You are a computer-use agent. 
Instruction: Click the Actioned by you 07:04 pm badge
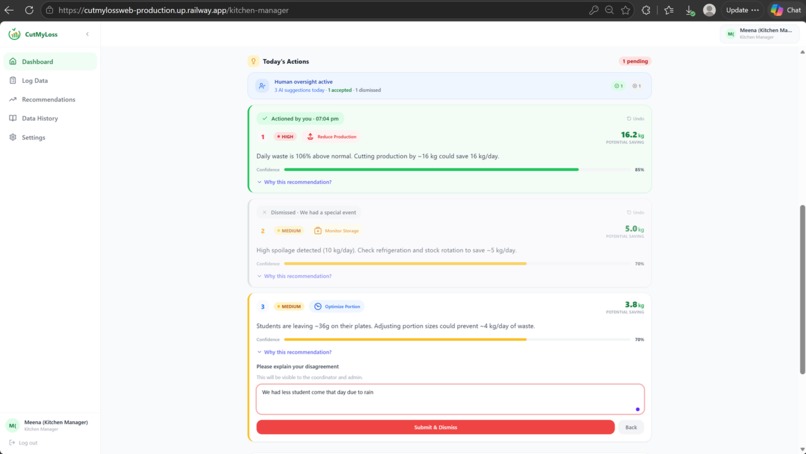tap(301, 119)
